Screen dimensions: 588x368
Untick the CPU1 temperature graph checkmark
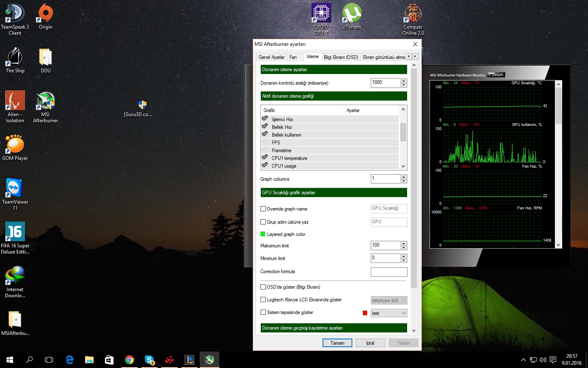pos(265,158)
